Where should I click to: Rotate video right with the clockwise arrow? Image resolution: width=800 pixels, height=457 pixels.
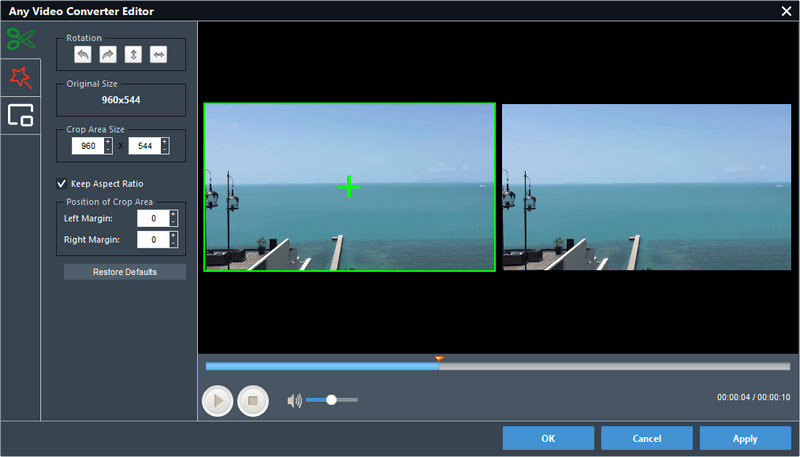[x=107, y=55]
